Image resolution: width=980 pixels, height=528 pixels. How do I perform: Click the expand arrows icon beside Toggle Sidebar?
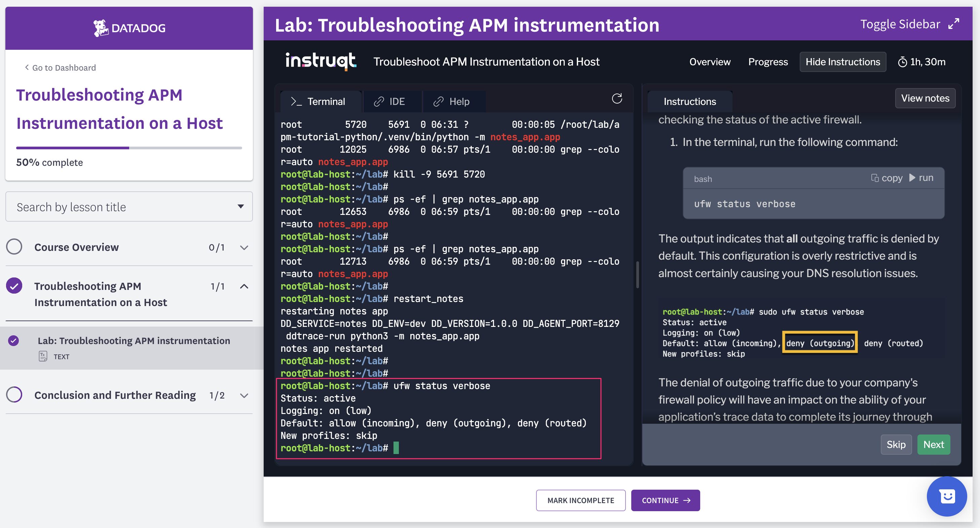(954, 24)
